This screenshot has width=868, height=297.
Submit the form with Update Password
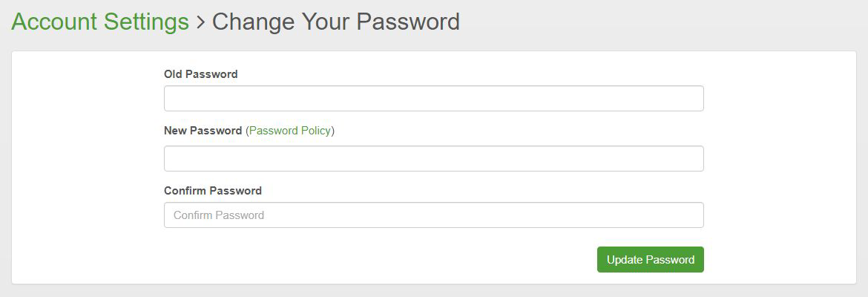(650, 260)
